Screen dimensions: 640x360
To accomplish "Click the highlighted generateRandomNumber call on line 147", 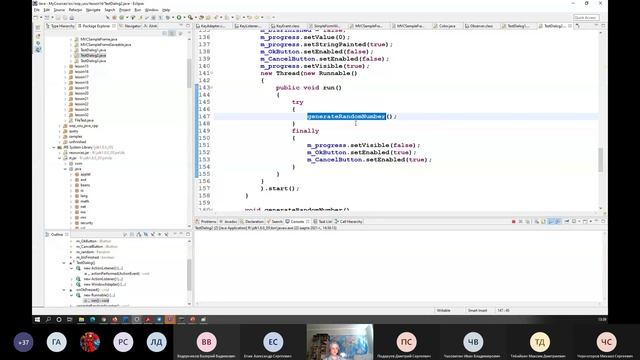I will click(x=346, y=117).
